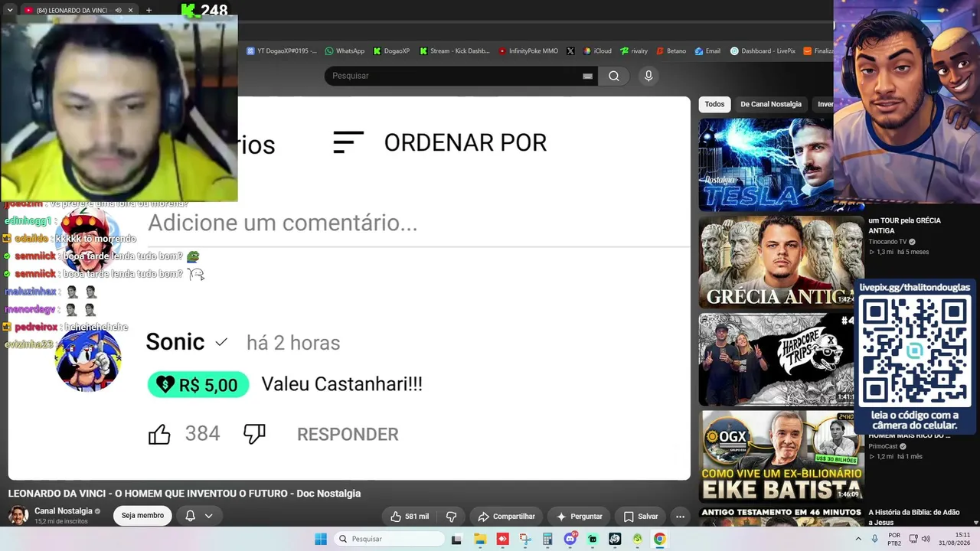Open the on-screen keyboard icon in search box

[x=587, y=76]
